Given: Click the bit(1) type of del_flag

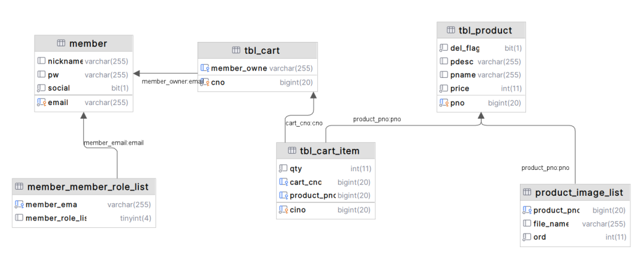Looking at the screenshot, I should pyautogui.click(x=513, y=48).
